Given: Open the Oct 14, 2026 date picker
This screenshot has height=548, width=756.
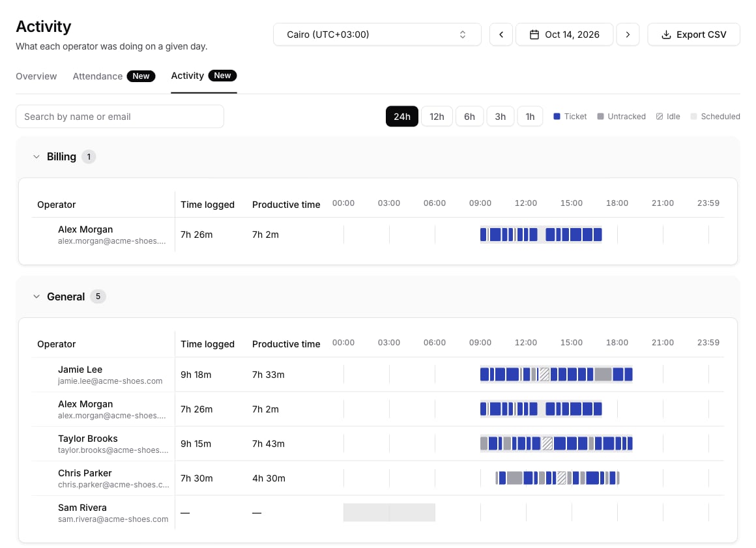Looking at the screenshot, I should pos(564,35).
